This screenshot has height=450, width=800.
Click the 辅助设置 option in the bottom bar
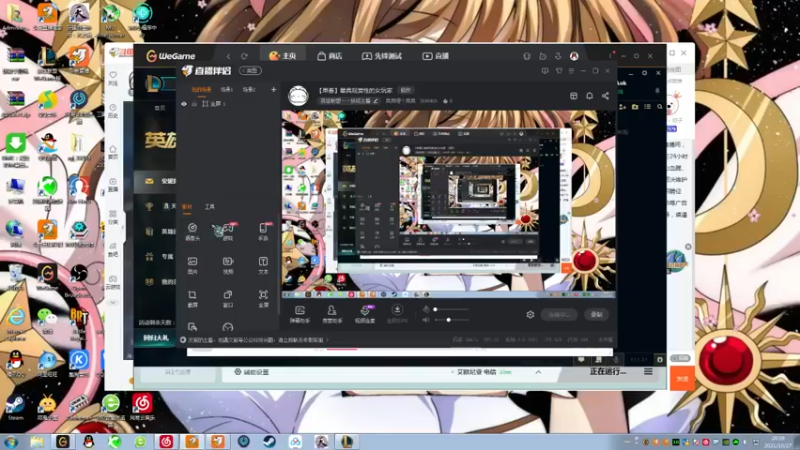251,372
